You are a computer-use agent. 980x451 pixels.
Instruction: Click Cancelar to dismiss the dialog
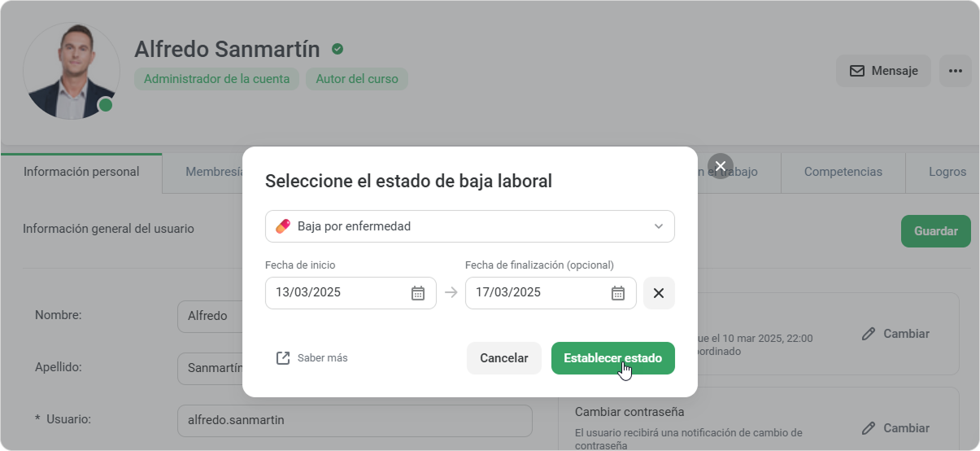coord(503,358)
